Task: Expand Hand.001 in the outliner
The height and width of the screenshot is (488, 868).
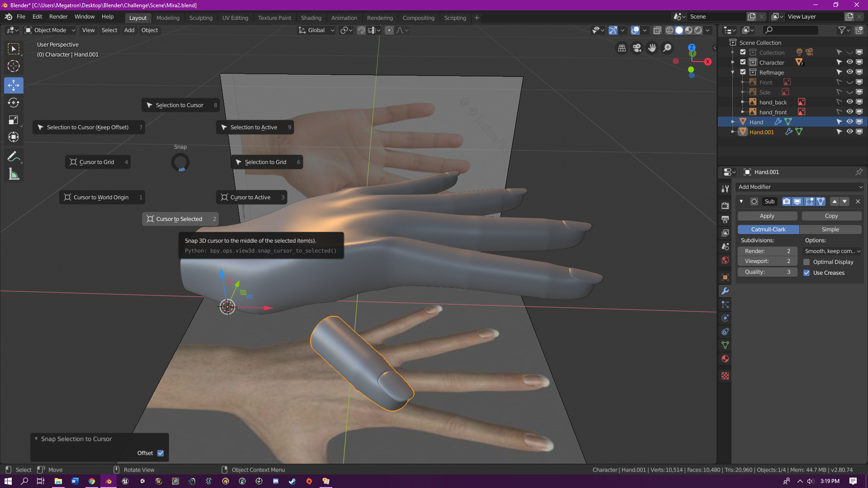Action: click(733, 132)
